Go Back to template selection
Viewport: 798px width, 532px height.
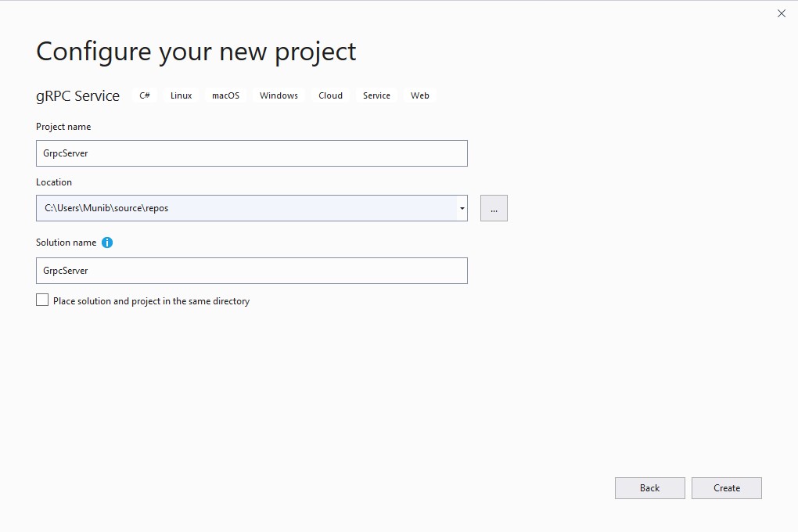(x=649, y=487)
